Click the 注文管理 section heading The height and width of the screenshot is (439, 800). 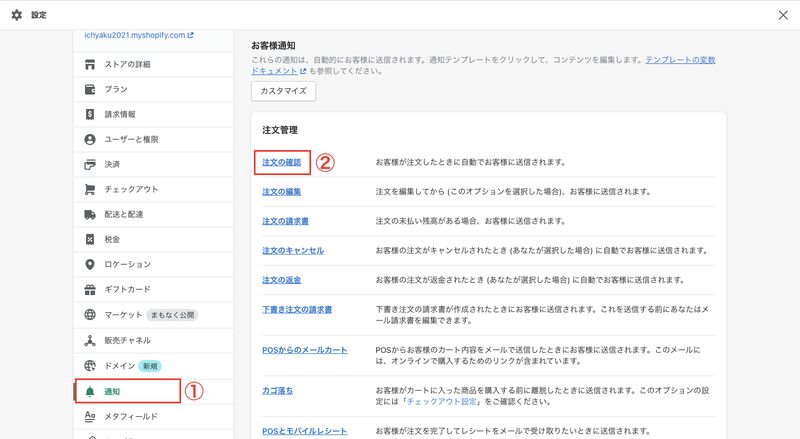[x=280, y=130]
